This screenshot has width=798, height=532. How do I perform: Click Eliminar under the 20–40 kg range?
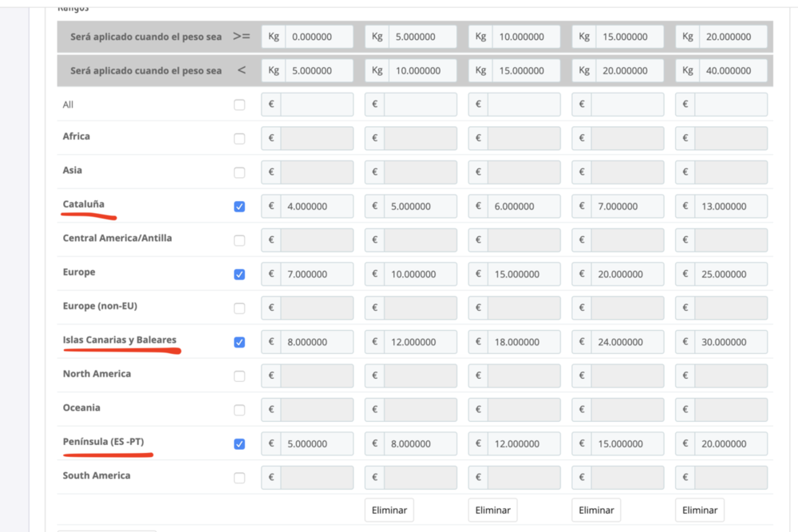point(700,510)
